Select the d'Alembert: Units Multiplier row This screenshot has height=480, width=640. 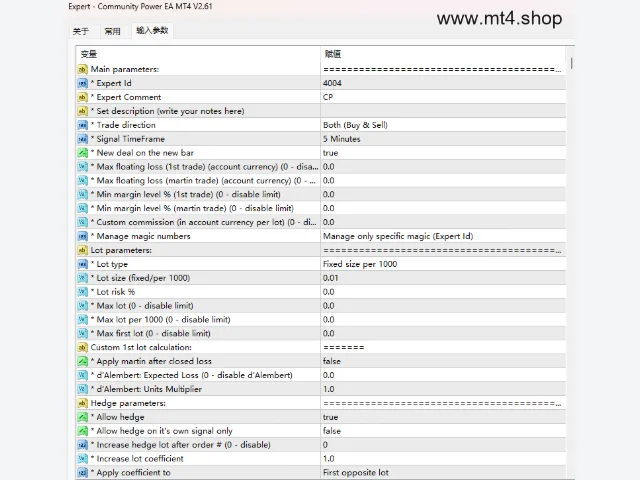[321, 389]
